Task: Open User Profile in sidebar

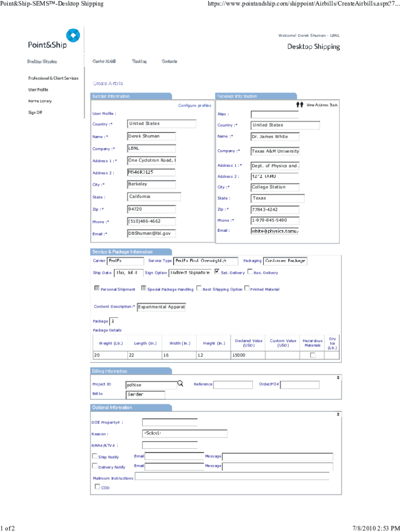Action: 38,89
